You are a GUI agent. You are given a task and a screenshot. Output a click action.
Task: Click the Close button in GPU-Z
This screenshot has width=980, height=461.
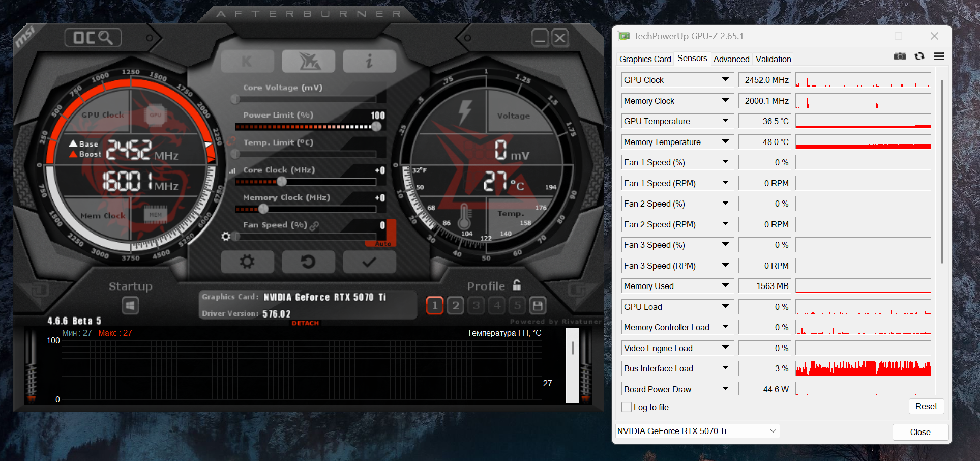(920, 432)
